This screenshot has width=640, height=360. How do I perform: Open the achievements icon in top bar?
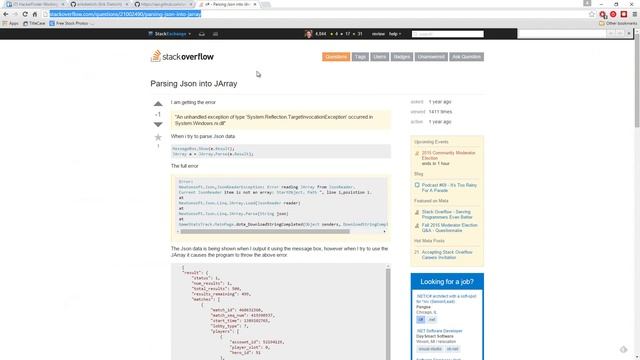(215, 34)
